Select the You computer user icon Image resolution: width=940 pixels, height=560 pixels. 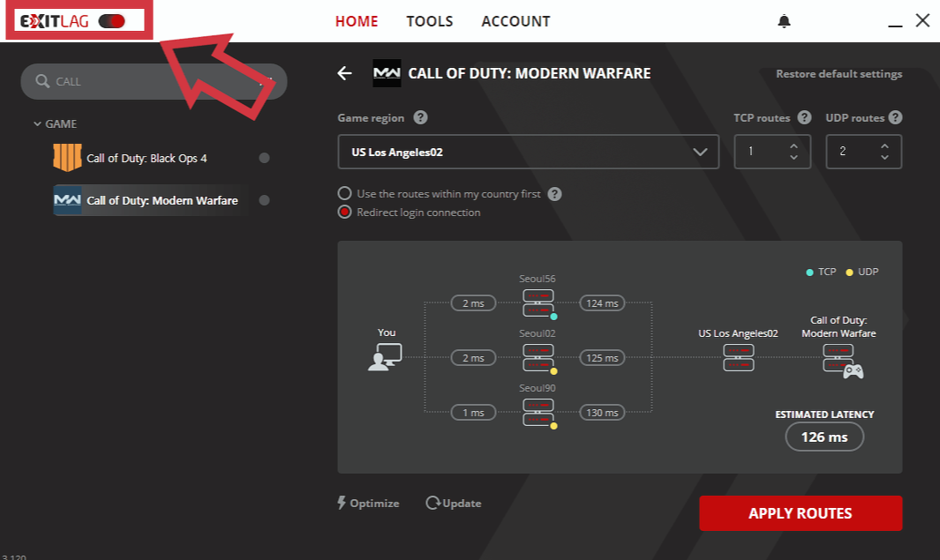[385, 357]
